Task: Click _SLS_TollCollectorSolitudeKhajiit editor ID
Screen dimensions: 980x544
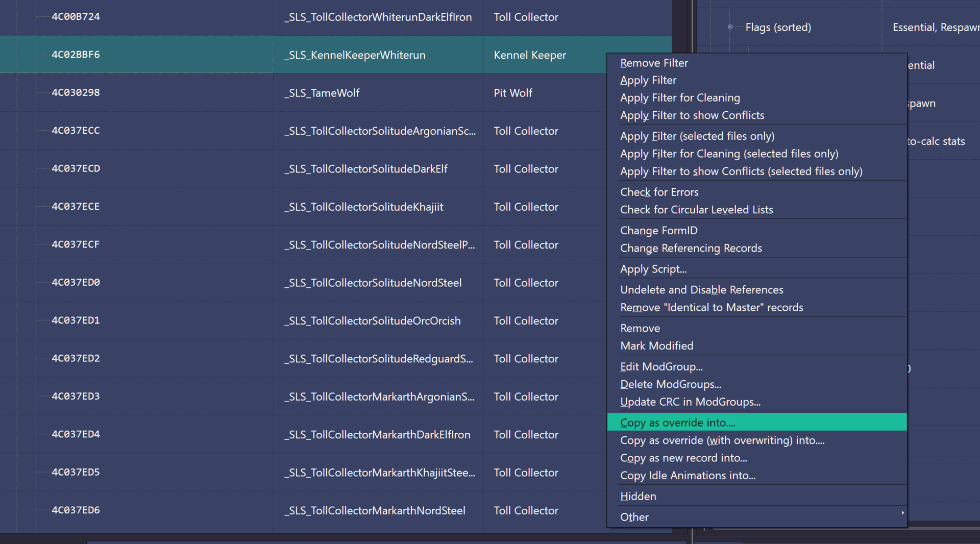Action: [363, 207]
